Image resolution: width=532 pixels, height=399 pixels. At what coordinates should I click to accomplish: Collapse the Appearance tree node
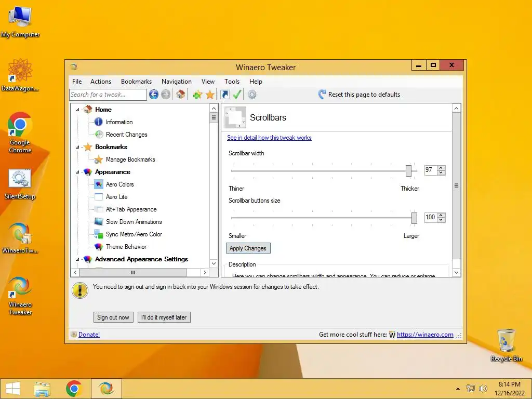[x=77, y=172]
